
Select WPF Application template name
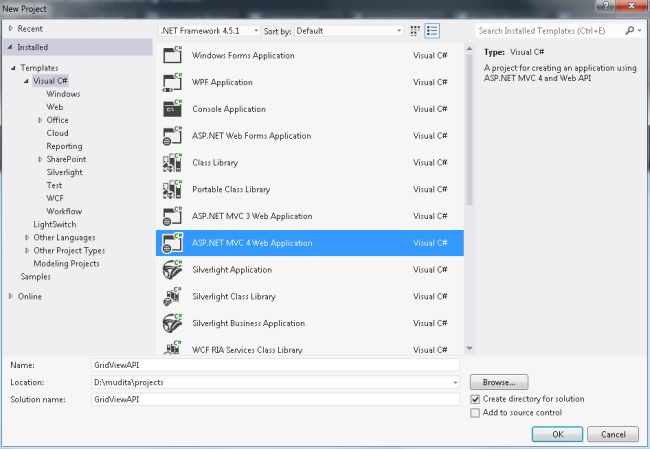[x=222, y=82]
